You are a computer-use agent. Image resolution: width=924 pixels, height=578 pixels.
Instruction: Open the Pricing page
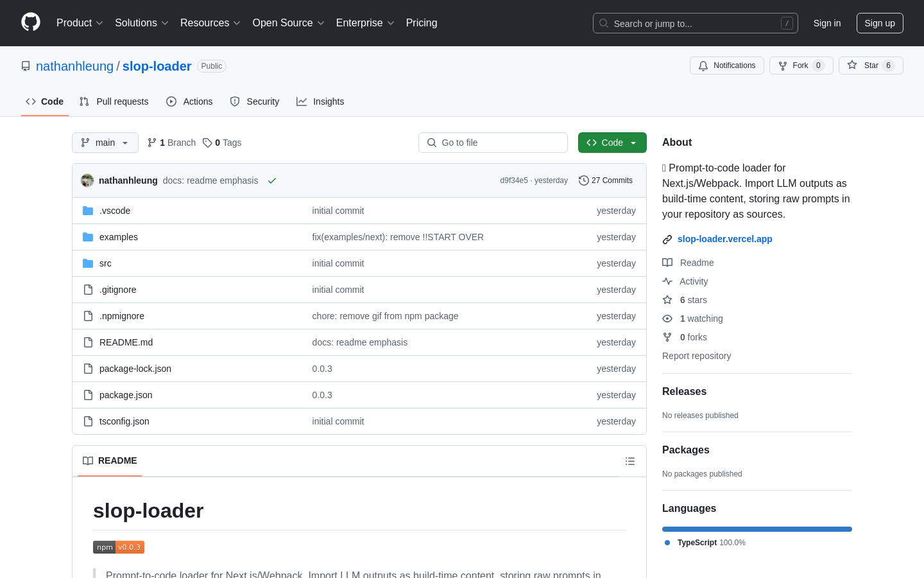pos(422,22)
